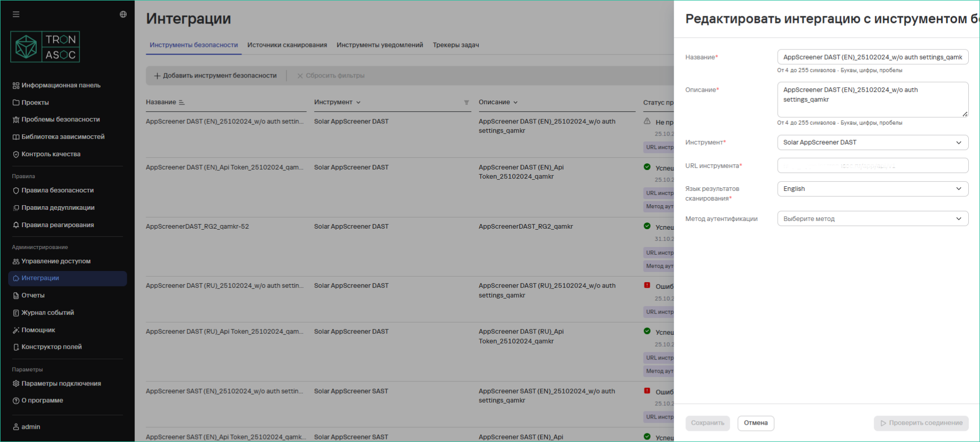980x442 pixels.
Task: Open Контроль качества section
Action: point(51,154)
